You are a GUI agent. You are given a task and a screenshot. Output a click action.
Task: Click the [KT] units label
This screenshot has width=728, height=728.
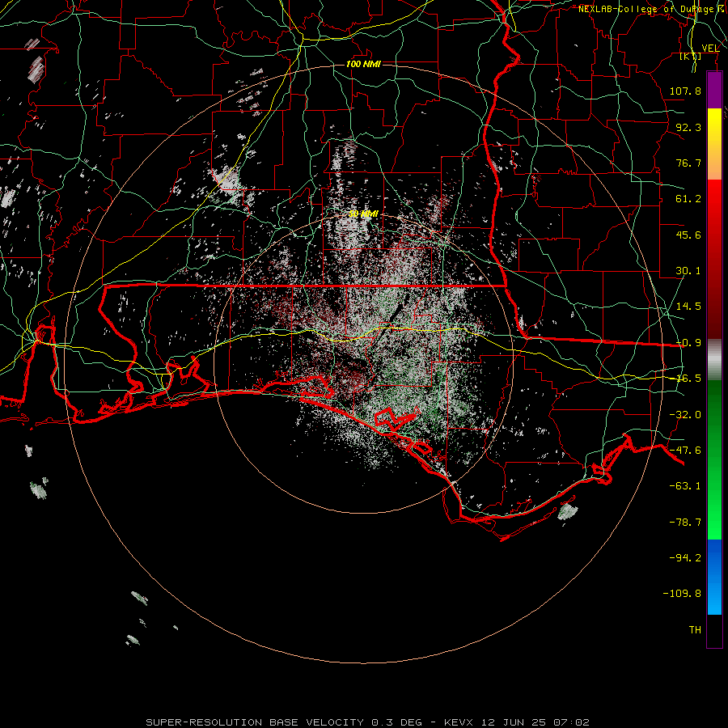691,56
